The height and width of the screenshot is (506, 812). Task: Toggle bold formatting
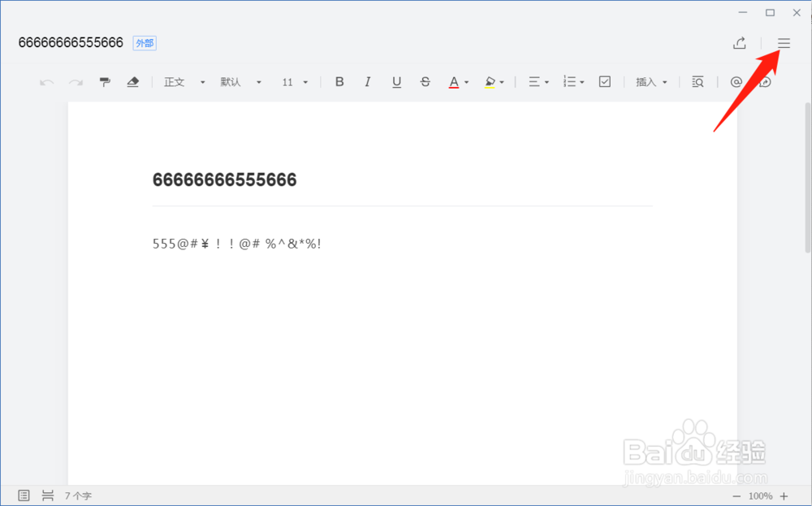click(x=339, y=82)
